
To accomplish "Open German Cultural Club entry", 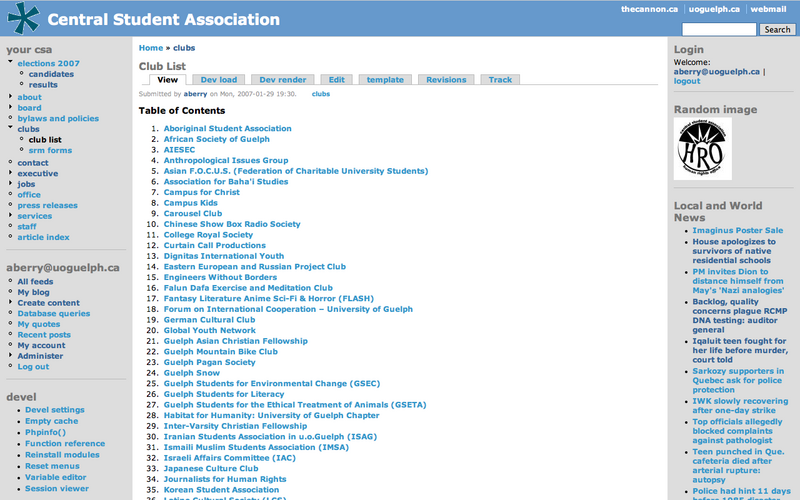I will click(209, 320).
